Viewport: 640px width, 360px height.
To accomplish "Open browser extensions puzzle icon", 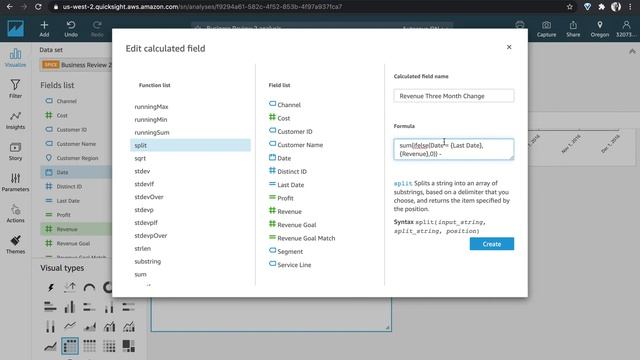I will (x=601, y=7).
